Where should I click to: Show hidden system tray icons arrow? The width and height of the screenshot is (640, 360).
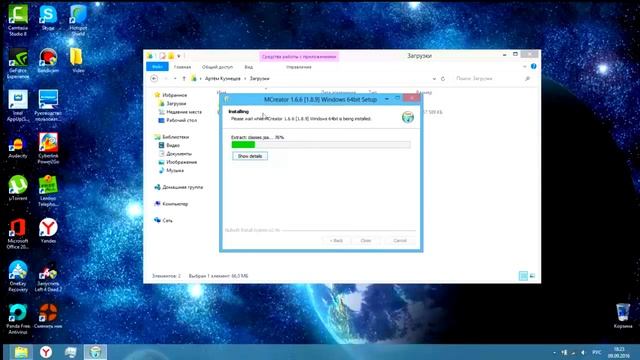point(554,352)
